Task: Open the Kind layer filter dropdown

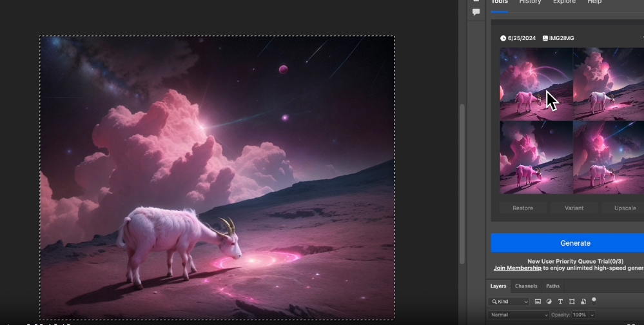Action: coord(509,301)
